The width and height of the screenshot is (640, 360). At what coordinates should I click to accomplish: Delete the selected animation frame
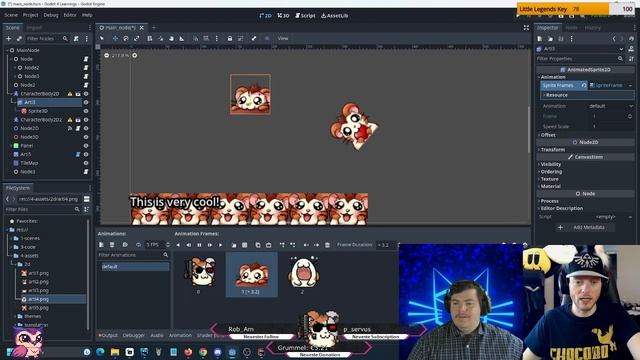coord(327,245)
